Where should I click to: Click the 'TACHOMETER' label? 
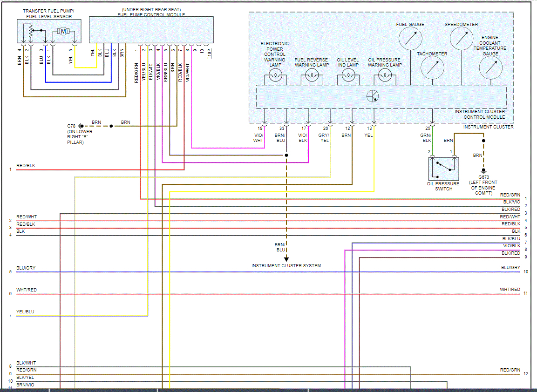click(x=432, y=54)
